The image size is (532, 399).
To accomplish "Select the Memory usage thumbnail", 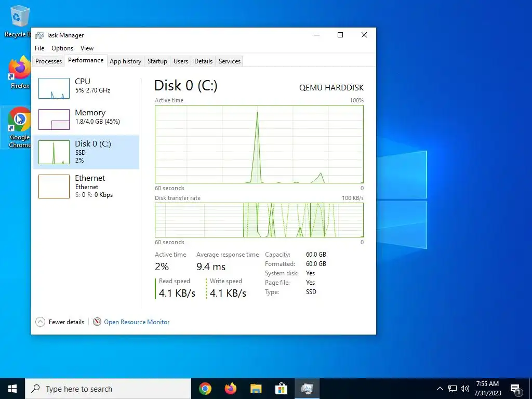I will (x=54, y=119).
